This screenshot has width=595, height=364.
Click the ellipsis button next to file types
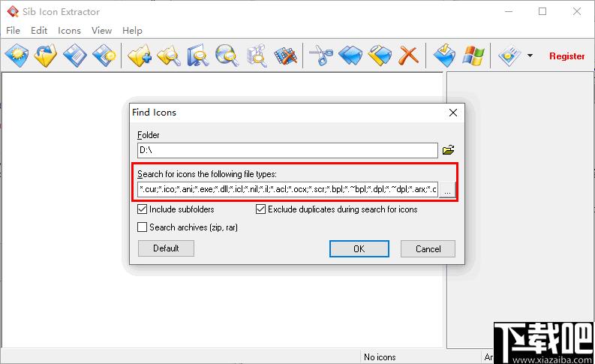tap(447, 190)
